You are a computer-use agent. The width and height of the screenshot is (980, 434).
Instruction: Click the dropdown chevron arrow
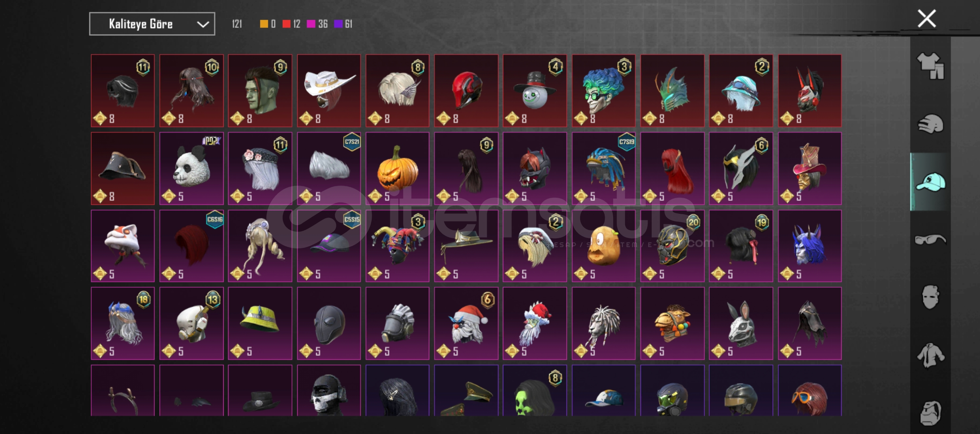click(203, 25)
